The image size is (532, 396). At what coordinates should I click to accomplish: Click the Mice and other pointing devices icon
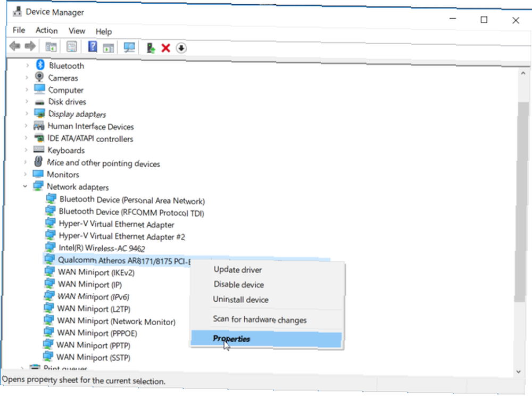pos(38,161)
